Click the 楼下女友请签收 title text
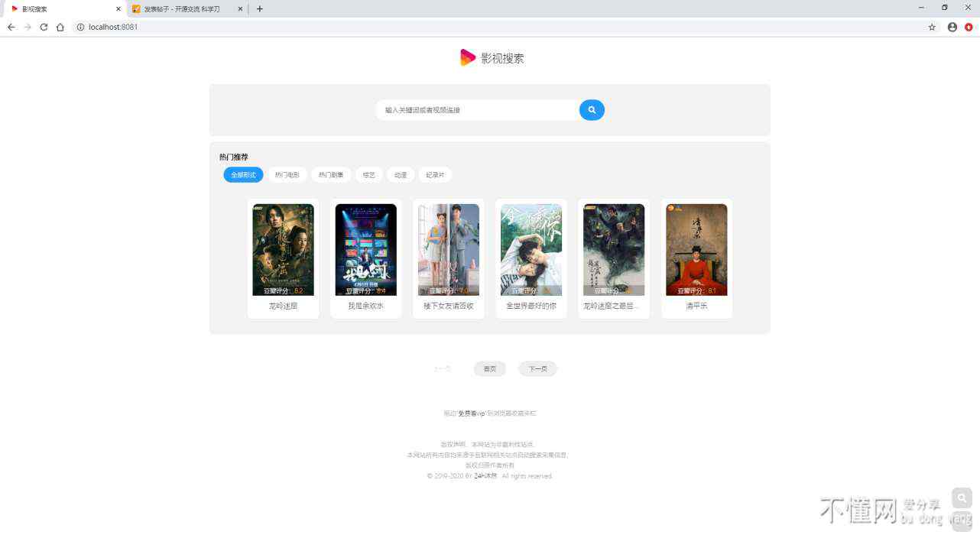Screen dimensions: 980x535 point(449,306)
